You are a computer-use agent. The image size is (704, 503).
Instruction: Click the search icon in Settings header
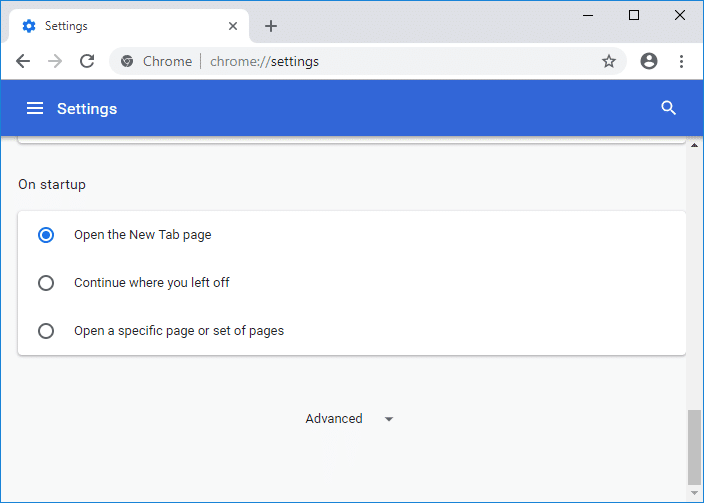pyautogui.click(x=669, y=108)
